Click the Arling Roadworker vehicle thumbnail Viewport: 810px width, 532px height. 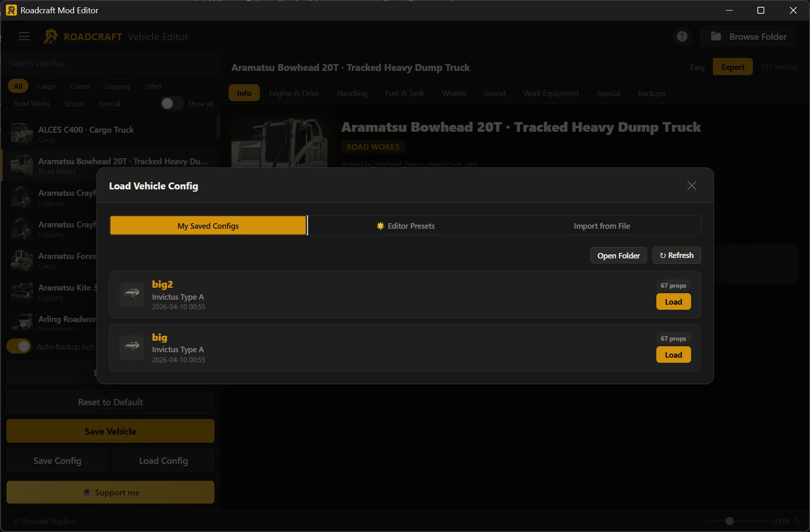[x=21, y=322]
